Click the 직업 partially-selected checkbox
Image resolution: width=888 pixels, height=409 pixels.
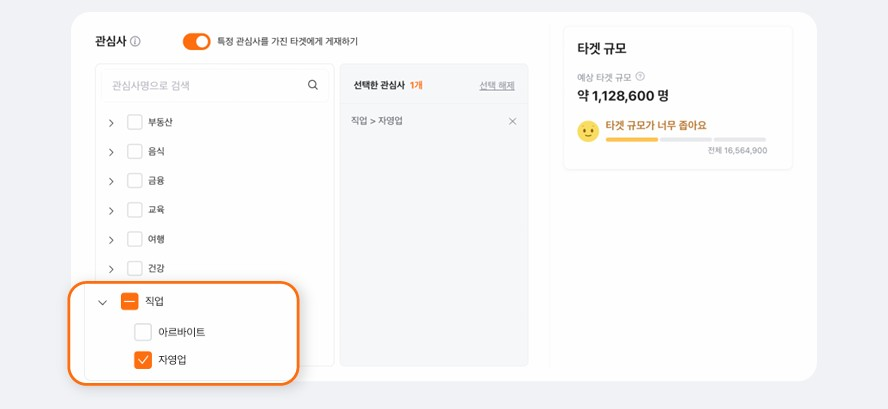(x=129, y=302)
